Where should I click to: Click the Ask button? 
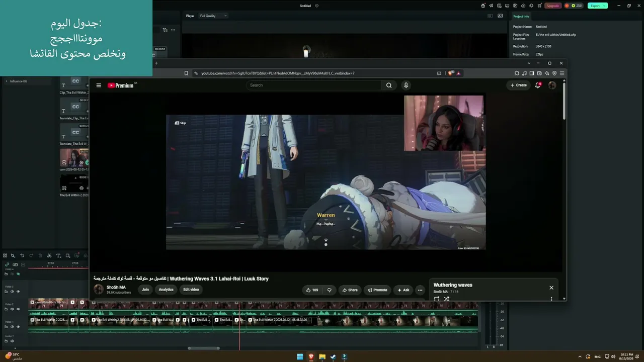click(x=404, y=290)
